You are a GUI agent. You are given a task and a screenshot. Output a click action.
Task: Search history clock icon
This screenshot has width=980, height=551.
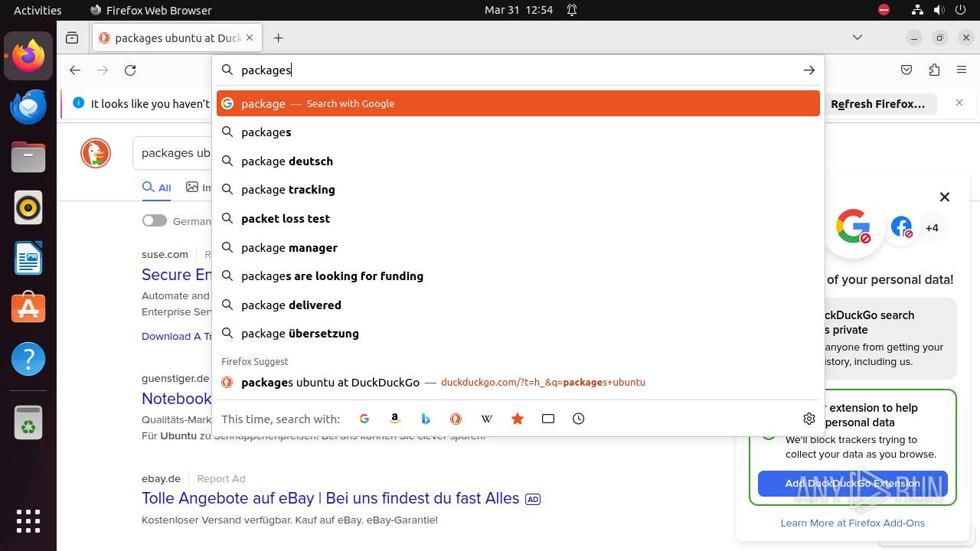click(579, 419)
